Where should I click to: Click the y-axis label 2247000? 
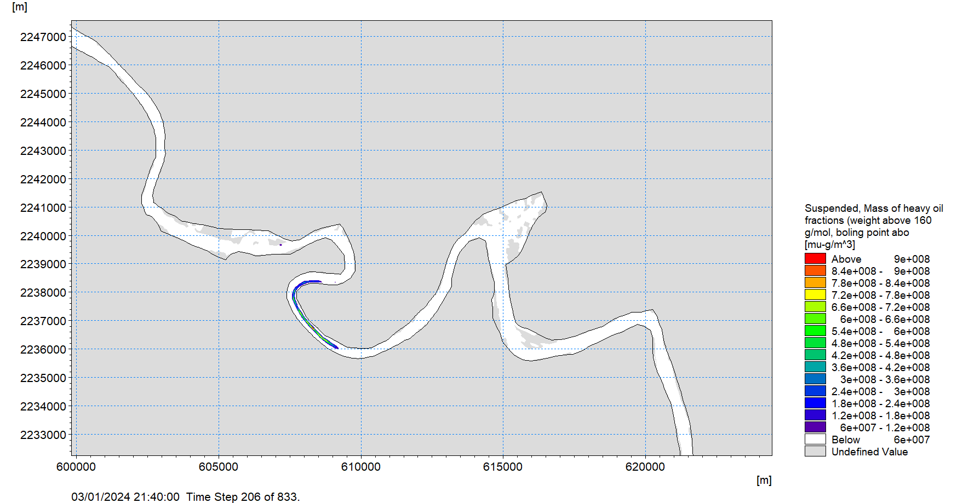(x=43, y=37)
